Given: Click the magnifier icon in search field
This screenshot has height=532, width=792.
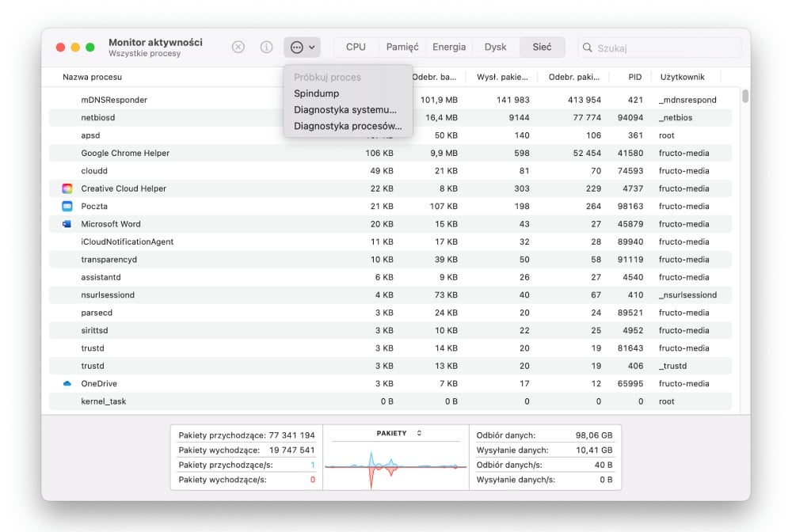Looking at the screenshot, I should (587, 47).
